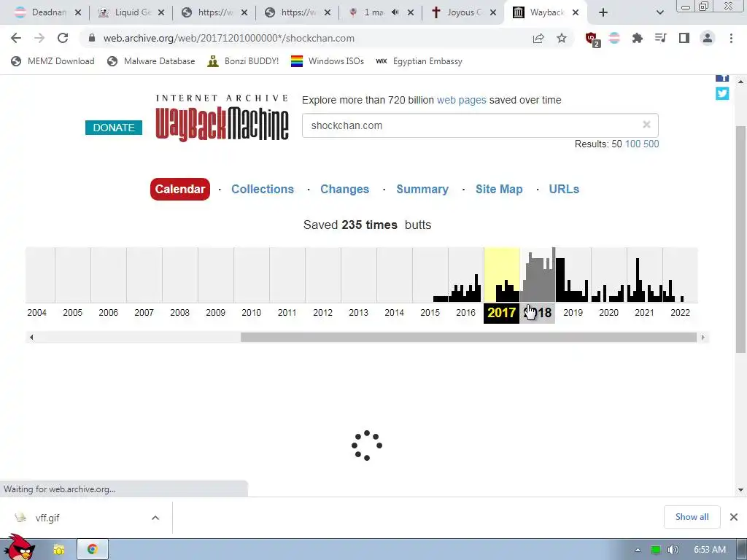Switch to the URLs view
The height and width of the screenshot is (560, 747).
(564, 189)
